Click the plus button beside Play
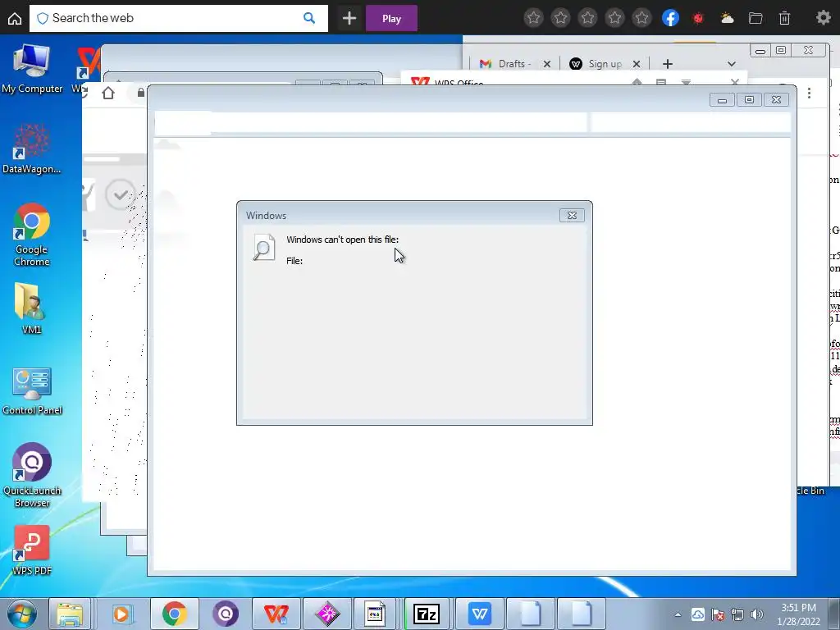The width and height of the screenshot is (840, 630). 349,19
